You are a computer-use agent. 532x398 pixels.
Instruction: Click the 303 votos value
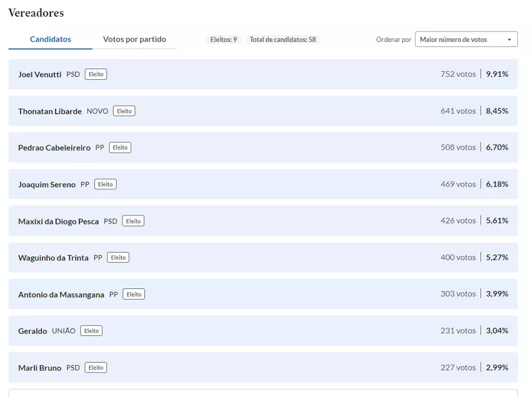(x=458, y=294)
